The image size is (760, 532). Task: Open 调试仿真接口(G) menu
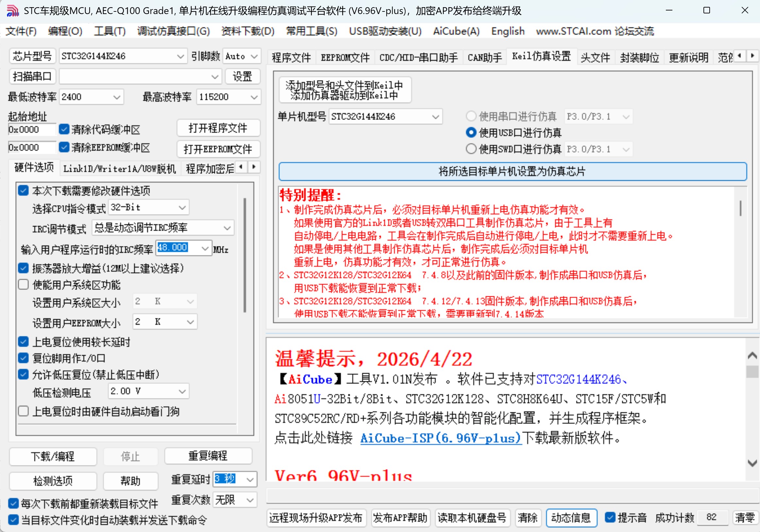coord(174,31)
